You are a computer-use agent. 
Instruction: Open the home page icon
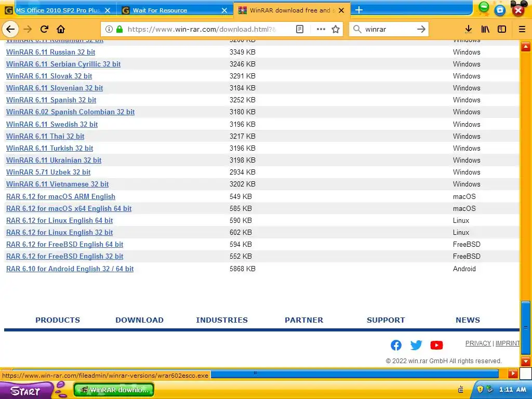(61, 29)
